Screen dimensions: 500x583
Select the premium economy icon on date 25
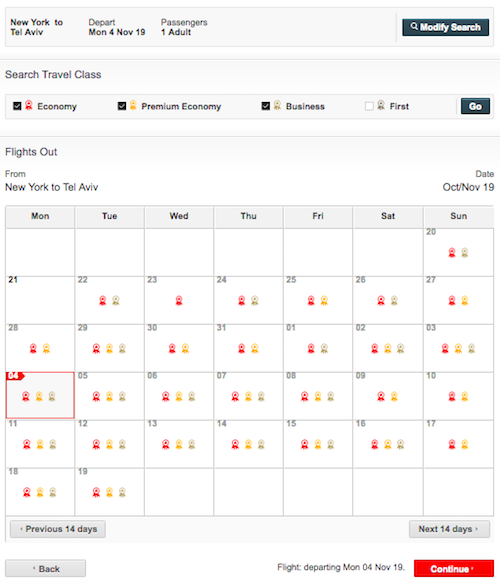click(324, 300)
